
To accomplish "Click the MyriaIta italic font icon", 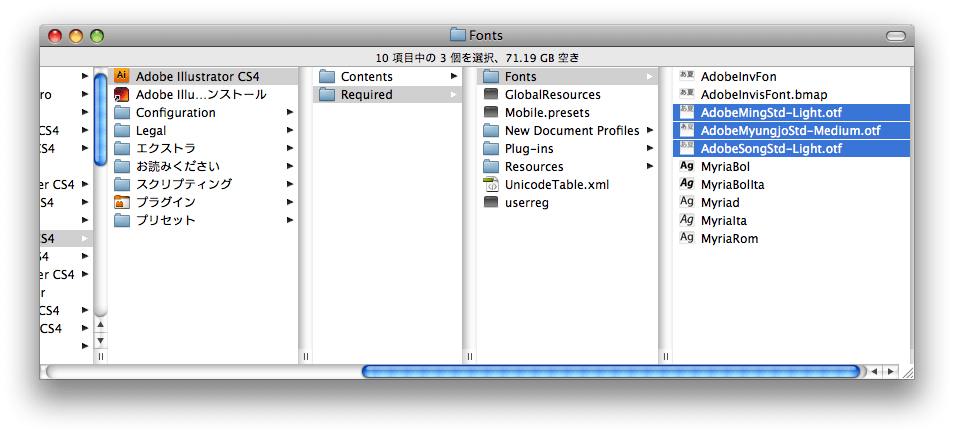I will (687, 220).
